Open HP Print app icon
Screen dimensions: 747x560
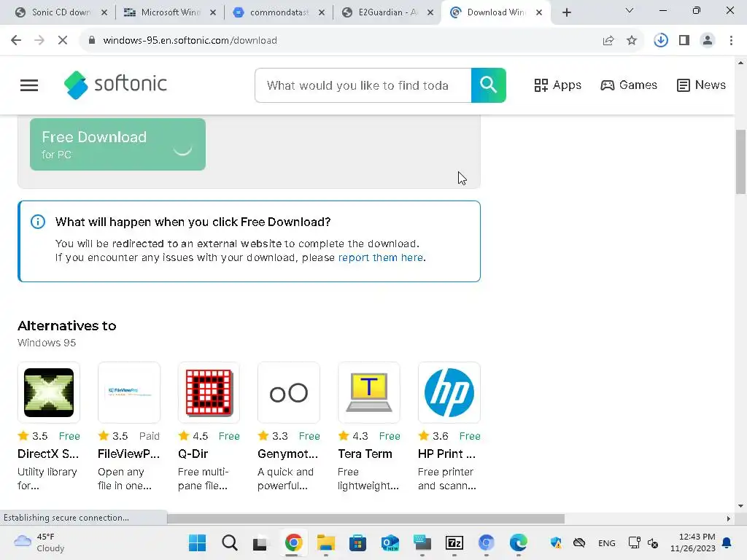click(x=449, y=392)
